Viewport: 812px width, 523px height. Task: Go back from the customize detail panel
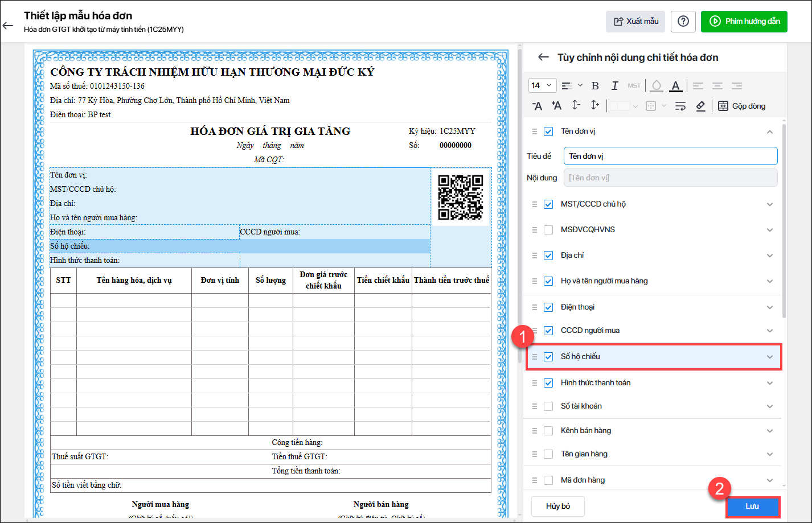(543, 57)
